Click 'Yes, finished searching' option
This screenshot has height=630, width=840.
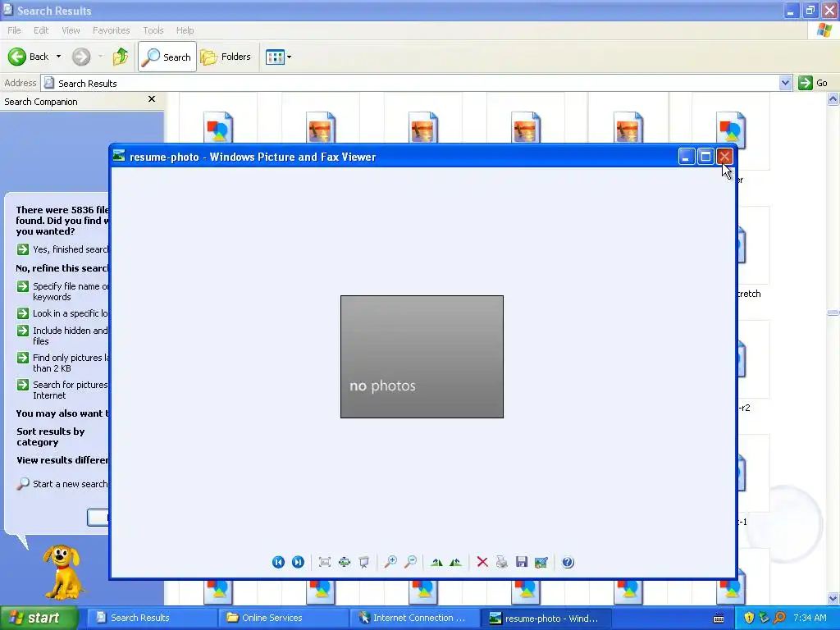(x=62, y=249)
